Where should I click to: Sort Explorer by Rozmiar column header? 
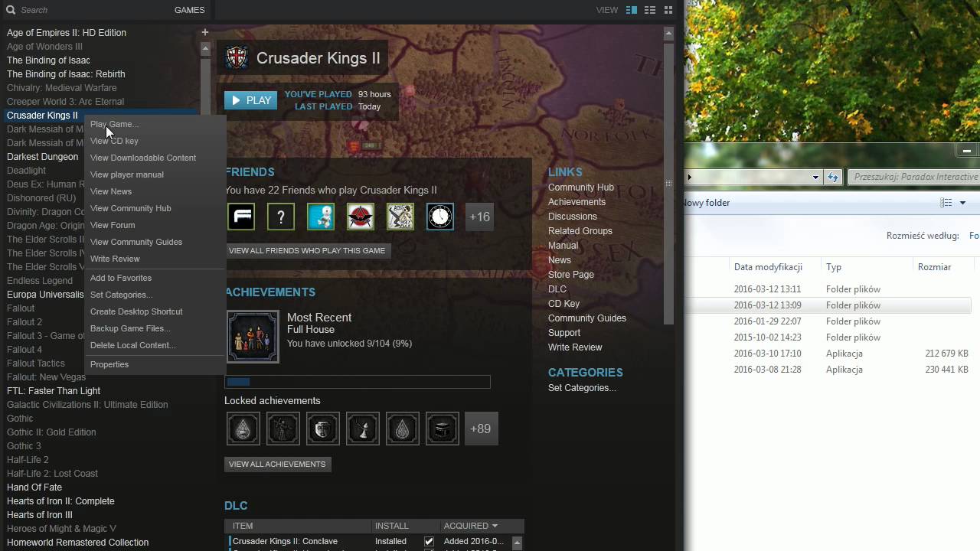[934, 267]
